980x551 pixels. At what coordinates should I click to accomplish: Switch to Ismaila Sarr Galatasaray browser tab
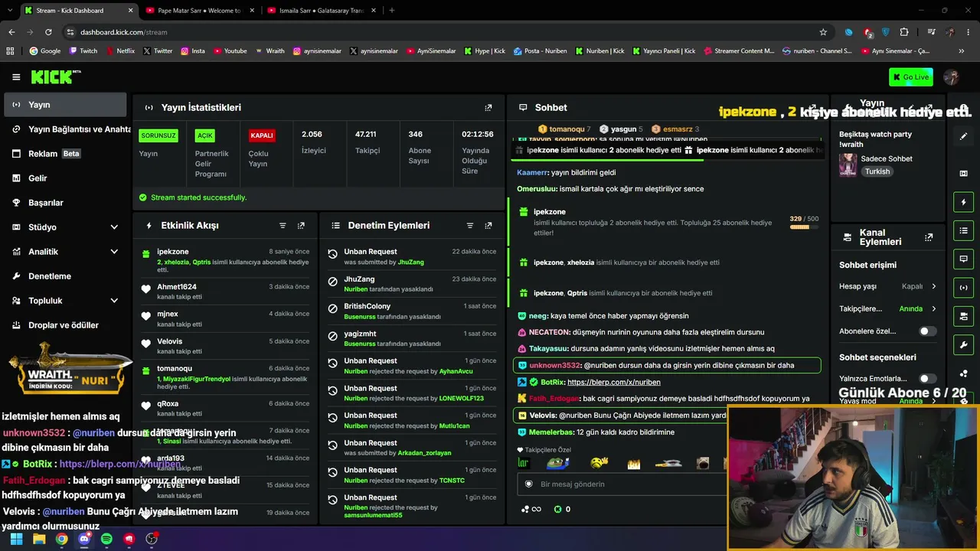(322, 11)
